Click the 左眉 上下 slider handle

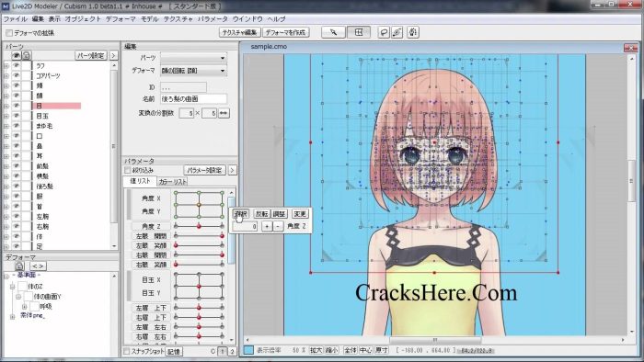(200, 308)
